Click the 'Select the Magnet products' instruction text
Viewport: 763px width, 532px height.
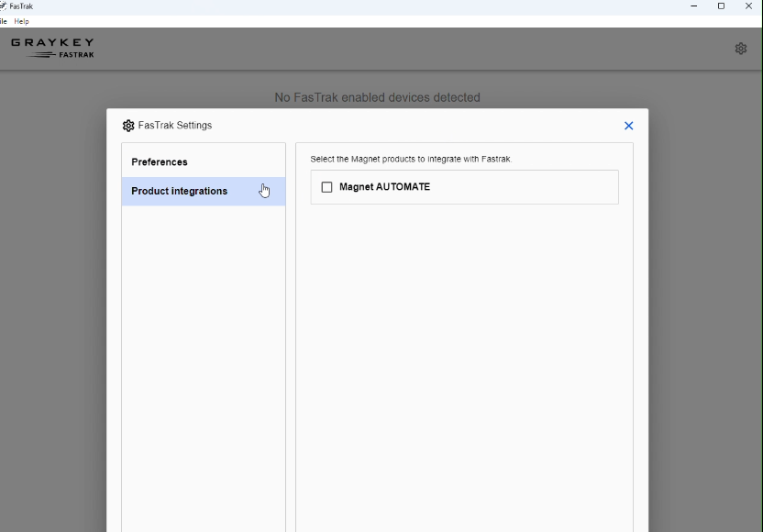[x=411, y=160]
